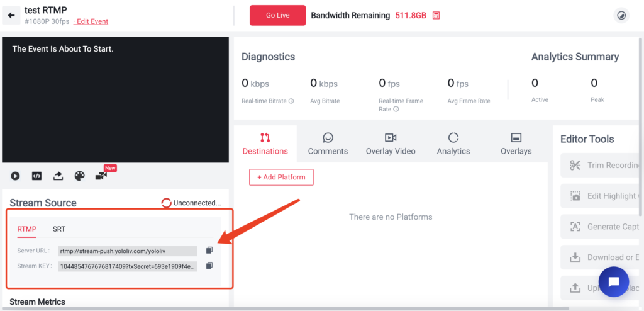Open the Trim Recording tool
Viewport: 644px width, 311px height.
(x=601, y=166)
